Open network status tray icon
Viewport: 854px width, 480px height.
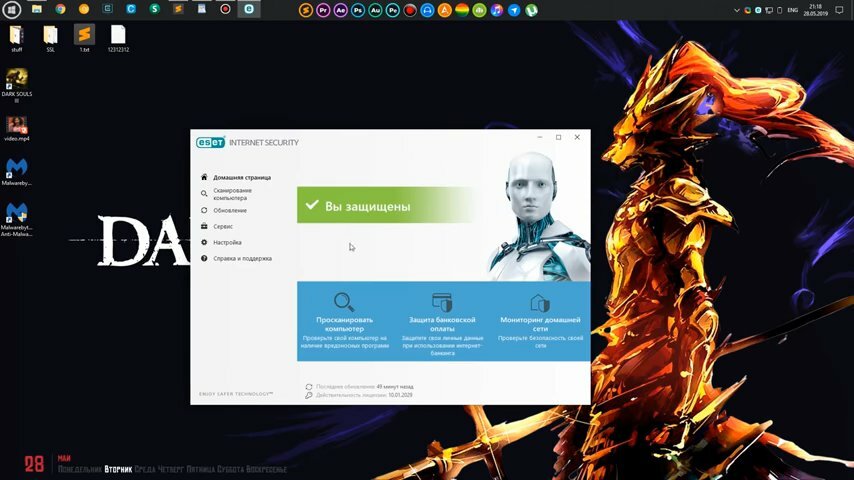[x=769, y=10]
